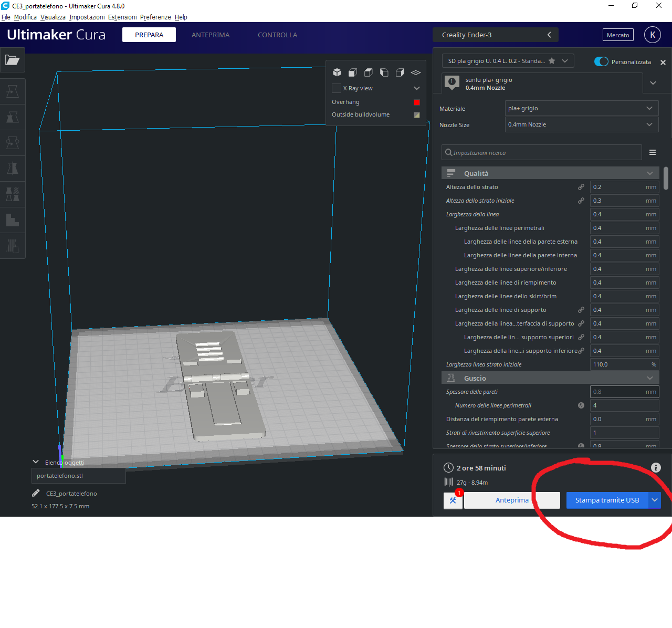672x628 pixels.
Task: Select the Mirror tool in left toolbar
Action: (13, 169)
